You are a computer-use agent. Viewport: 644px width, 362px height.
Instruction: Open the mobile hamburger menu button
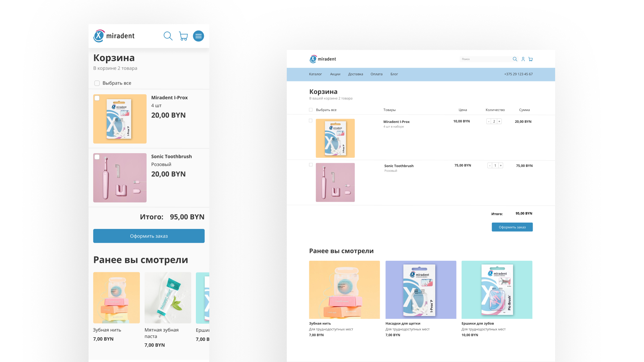click(x=199, y=36)
